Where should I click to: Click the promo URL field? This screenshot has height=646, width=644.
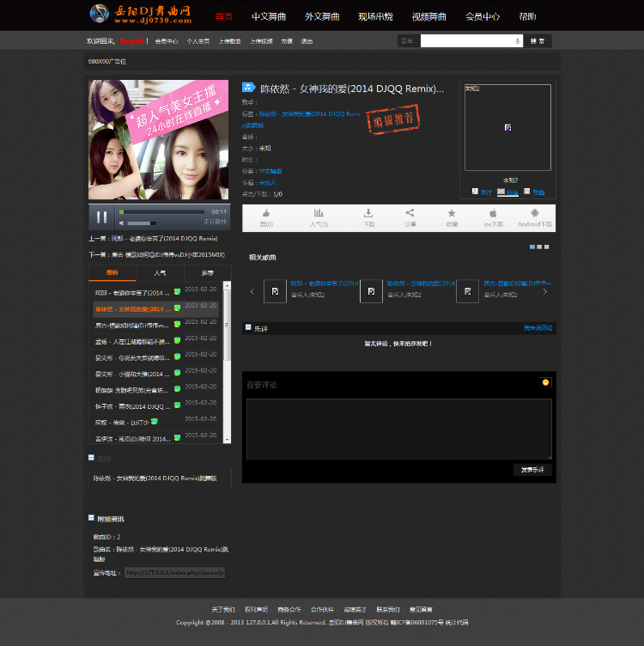tap(174, 573)
